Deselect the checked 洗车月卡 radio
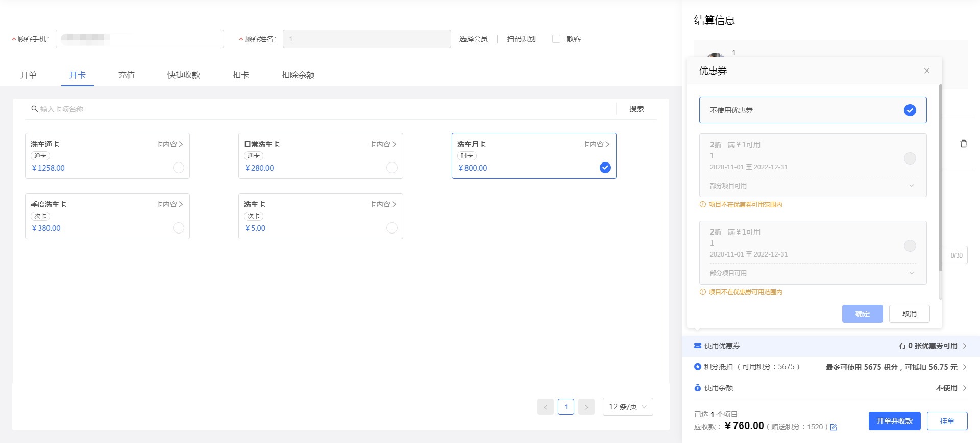This screenshot has width=980, height=443. pyautogui.click(x=605, y=168)
